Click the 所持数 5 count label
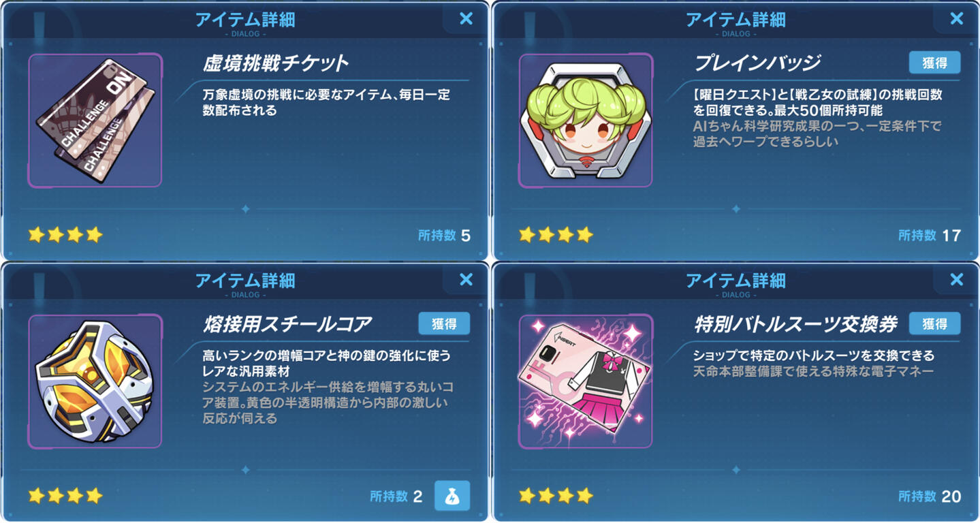The image size is (980, 523). click(x=444, y=236)
